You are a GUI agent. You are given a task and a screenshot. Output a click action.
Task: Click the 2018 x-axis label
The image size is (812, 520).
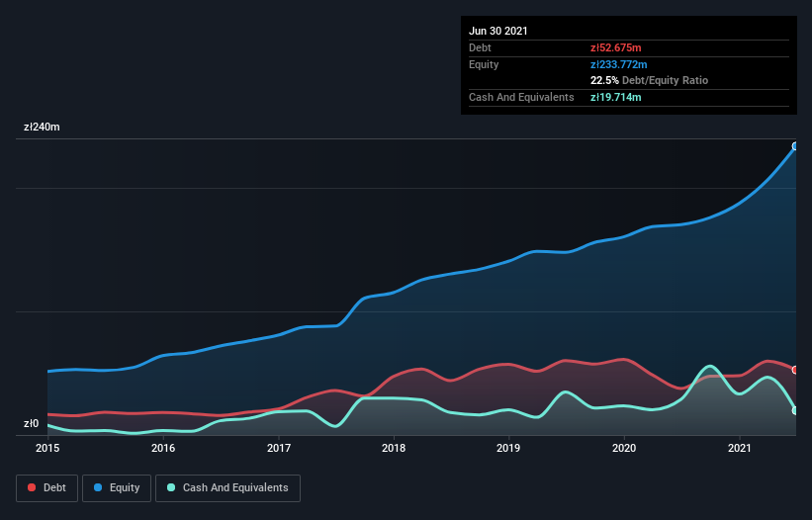pos(394,448)
